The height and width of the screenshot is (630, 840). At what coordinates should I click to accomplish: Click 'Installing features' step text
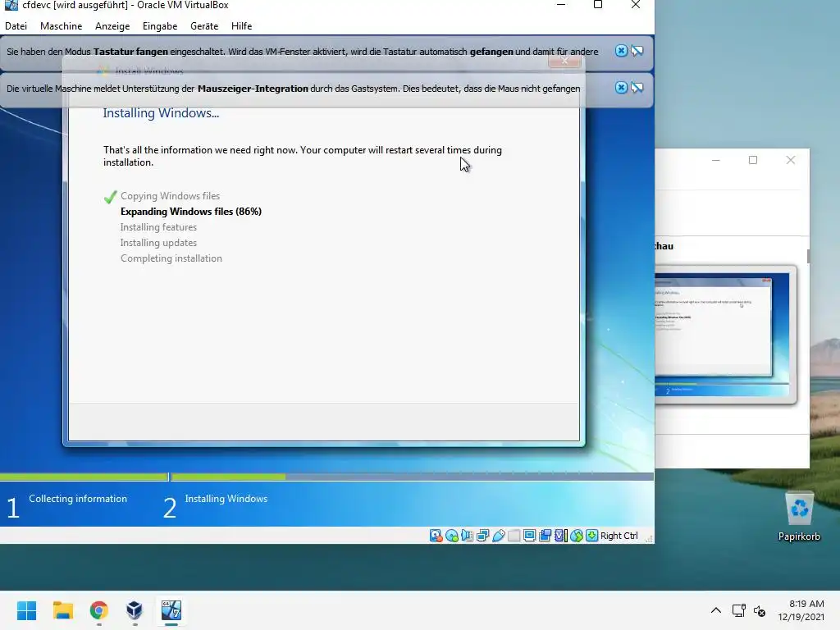tap(158, 227)
